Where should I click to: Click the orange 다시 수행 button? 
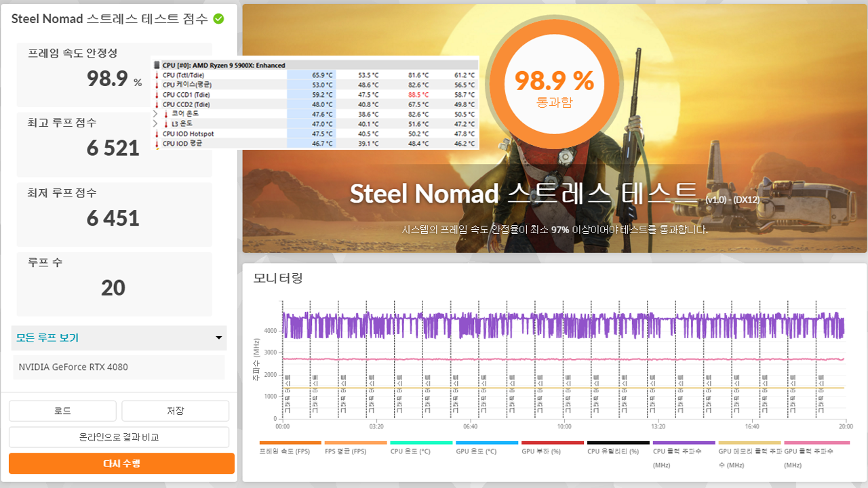click(x=121, y=464)
